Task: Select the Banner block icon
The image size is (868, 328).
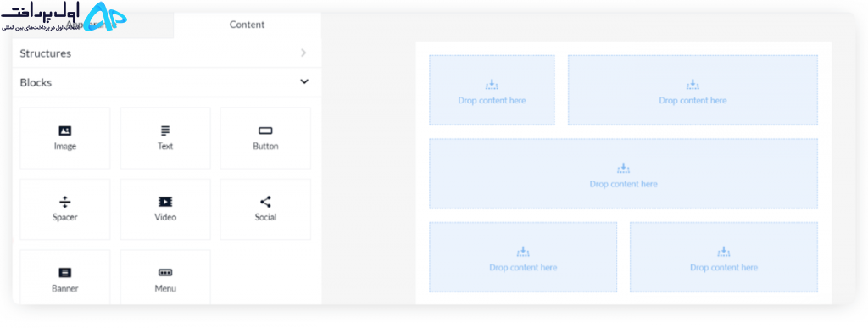Action: click(x=64, y=273)
